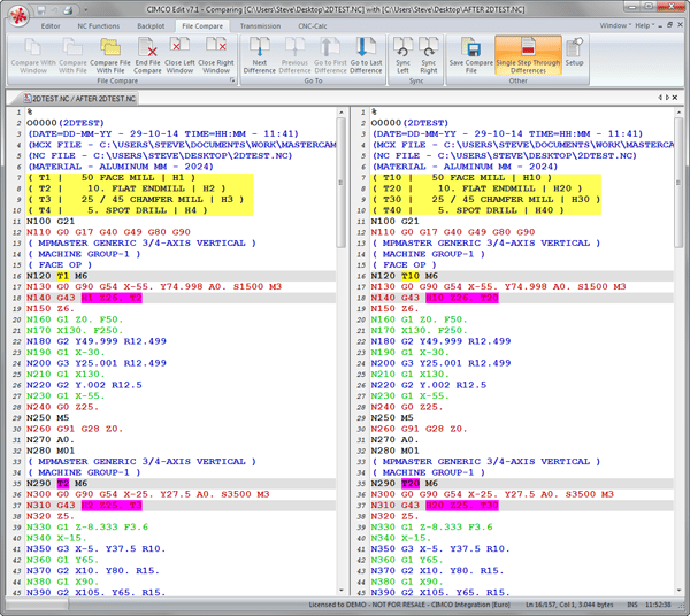Click right pane highlighted T10 on N120

(410, 276)
